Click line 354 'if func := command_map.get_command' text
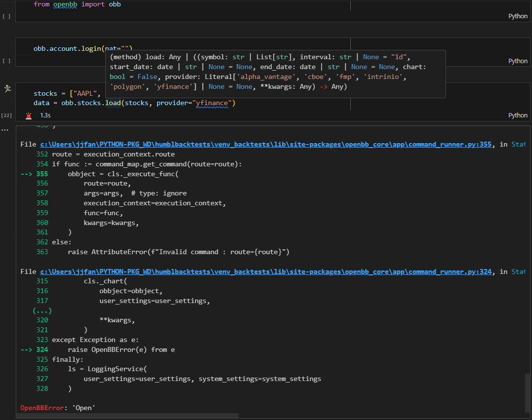This screenshot has height=420, width=532. tap(147, 164)
